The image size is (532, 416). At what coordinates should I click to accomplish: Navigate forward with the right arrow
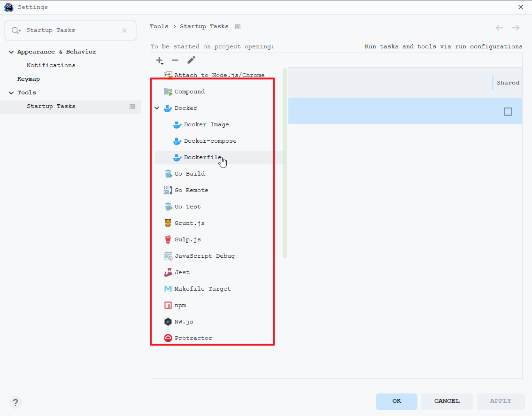[x=516, y=28]
